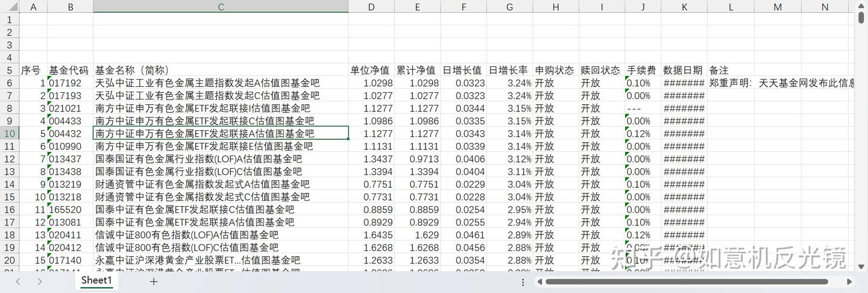
Task: Select the 申购状态 header cell
Action: coord(556,70)
